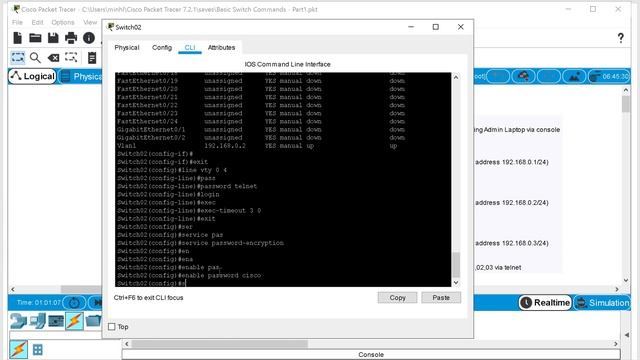Click power cycle devices button by Time

74,303
